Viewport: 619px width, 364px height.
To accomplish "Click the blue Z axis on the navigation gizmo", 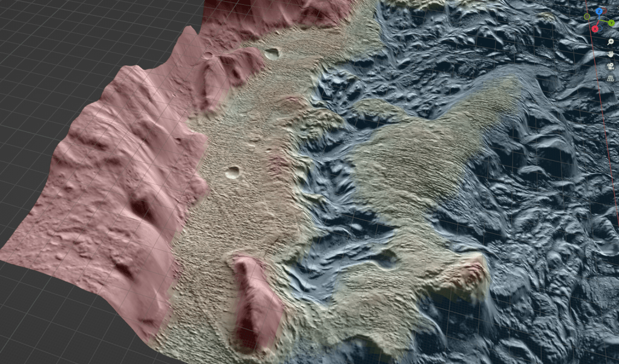I will pyautogui.click(x=599, y=11).
